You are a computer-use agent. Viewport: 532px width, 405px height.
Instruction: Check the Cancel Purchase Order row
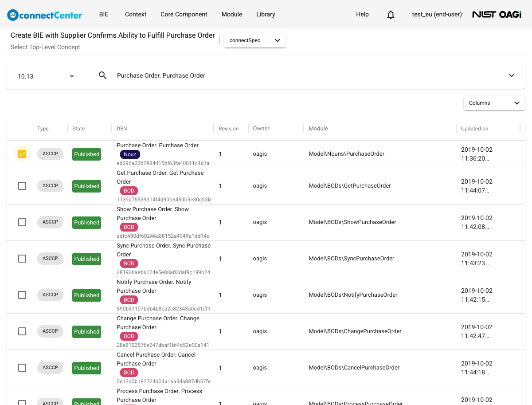click(x=22, y=368)
